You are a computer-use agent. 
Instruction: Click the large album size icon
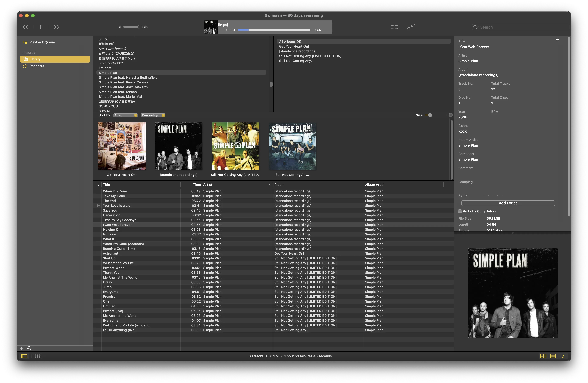coord(451,115)
